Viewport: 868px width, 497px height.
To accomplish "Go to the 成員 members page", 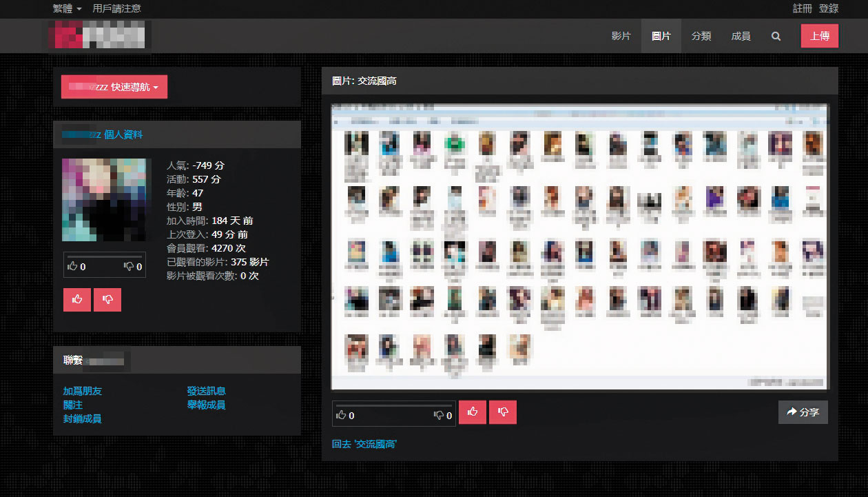I will coord(741,37).
